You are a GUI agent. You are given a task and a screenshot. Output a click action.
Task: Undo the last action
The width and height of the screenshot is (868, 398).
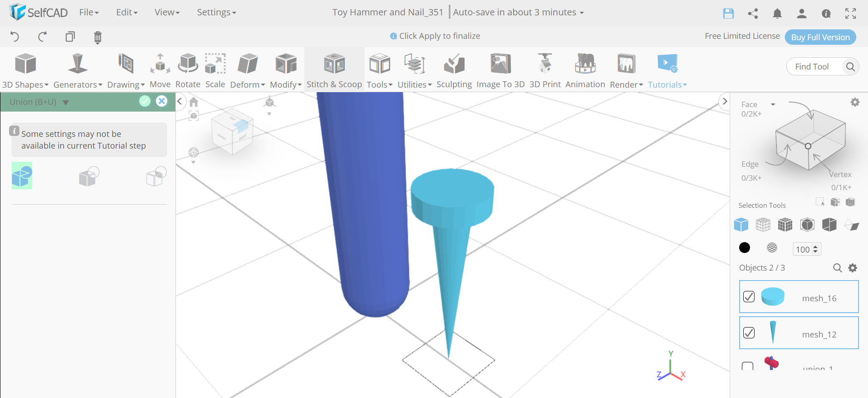(x=14, y=37)
